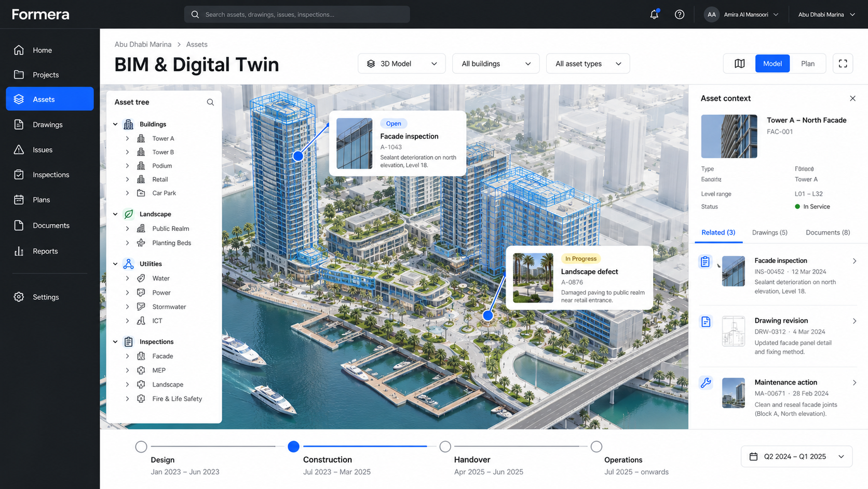Open the All asset types filter
This screenshot has width=868, height=489.
(588, 63)
